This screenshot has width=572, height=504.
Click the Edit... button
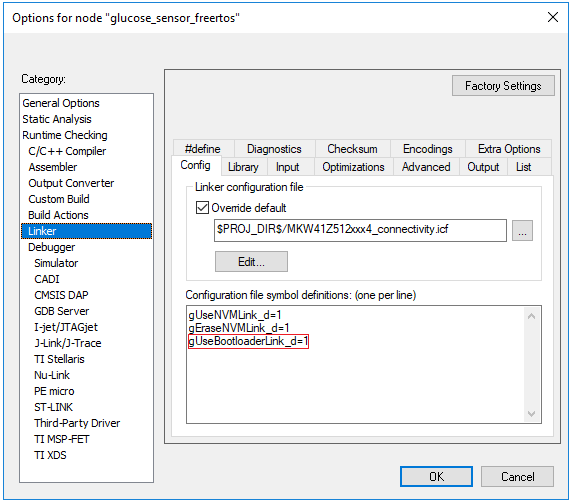[x=251, y=261]
